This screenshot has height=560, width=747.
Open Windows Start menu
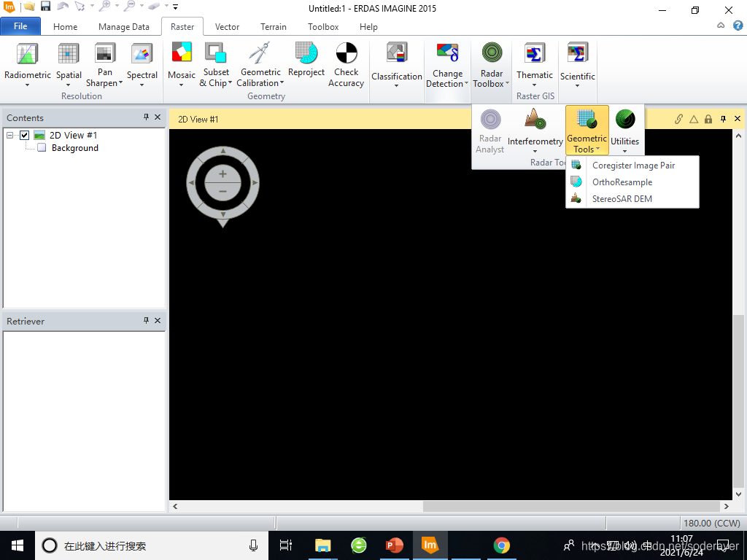[18, 545]
